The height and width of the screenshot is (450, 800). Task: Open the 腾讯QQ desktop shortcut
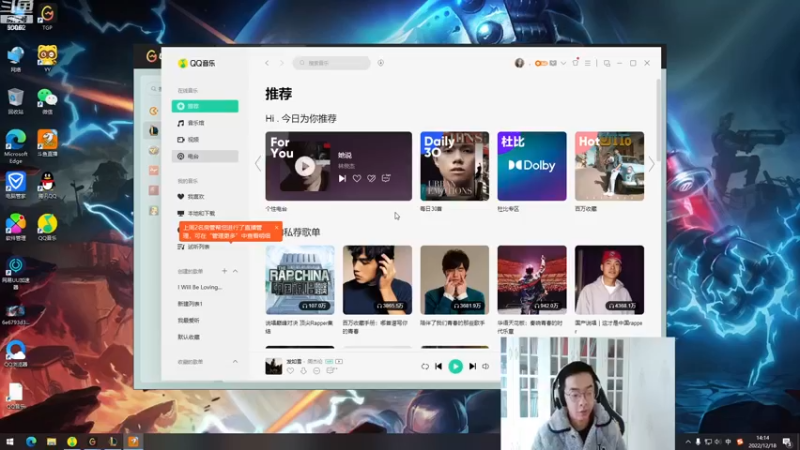47,186
